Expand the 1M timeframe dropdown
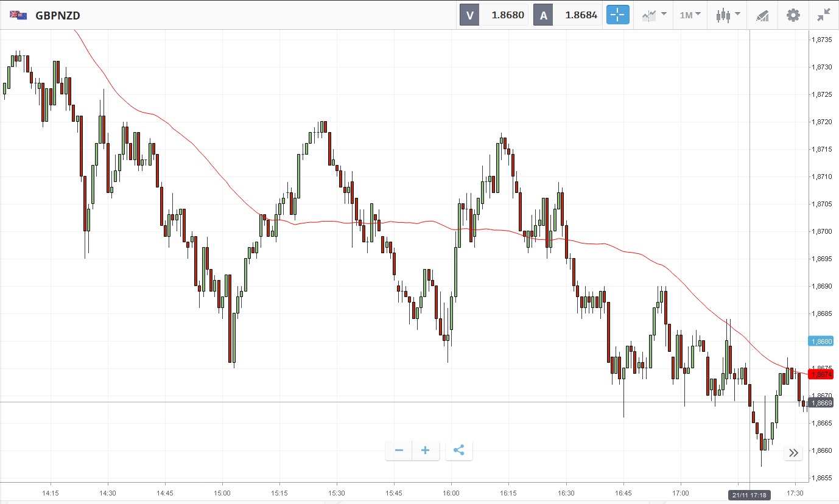This screenshot has height=504, width=839. (690, 15)
